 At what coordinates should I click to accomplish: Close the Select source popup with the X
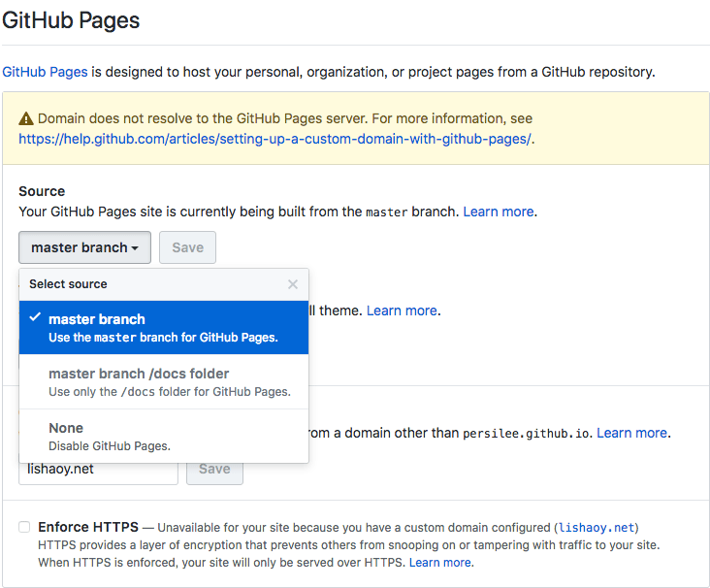click(x=293, y=284)
